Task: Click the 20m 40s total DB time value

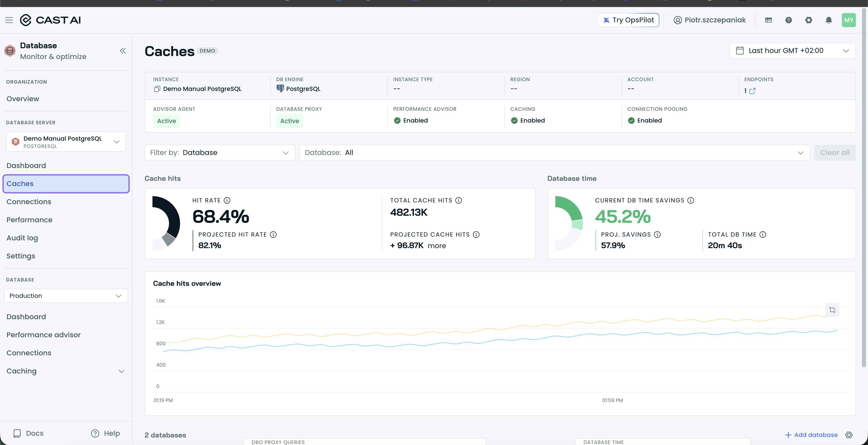Action: point(725,246)
